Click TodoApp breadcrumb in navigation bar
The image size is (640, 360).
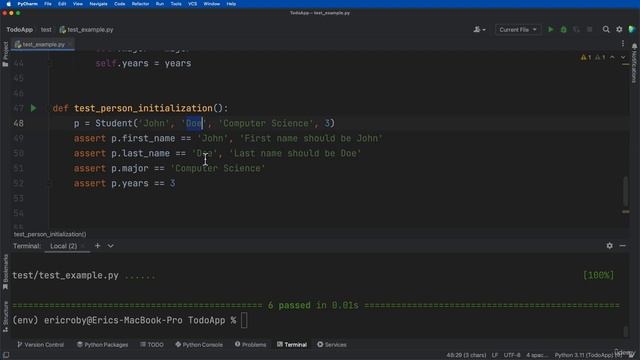click(20, 29)
